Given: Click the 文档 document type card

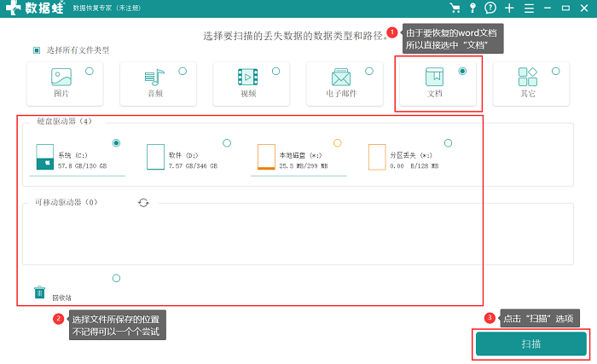Looking at the screenshot, I should 438,84.
